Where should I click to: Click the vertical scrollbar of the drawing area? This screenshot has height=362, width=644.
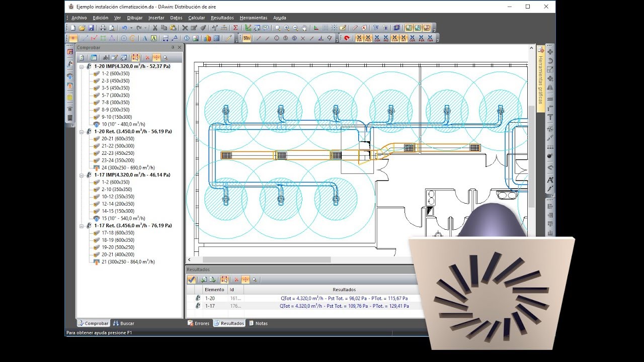tap(532, 156)
